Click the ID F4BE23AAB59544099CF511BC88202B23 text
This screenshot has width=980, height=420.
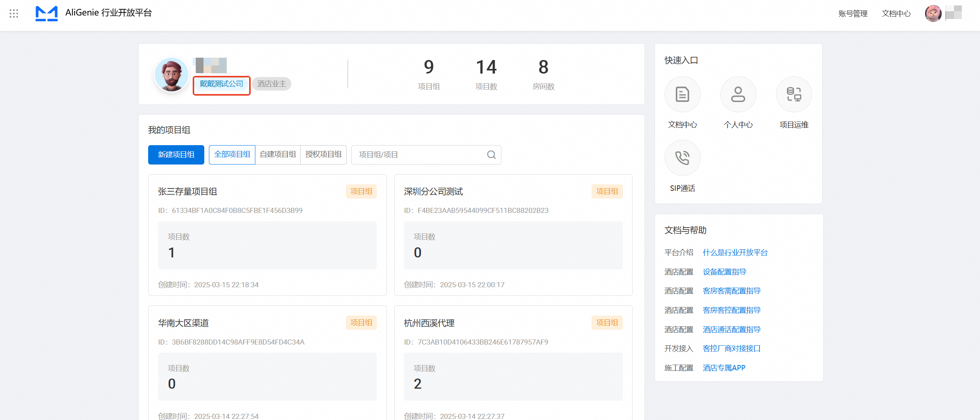coord(476,210)
